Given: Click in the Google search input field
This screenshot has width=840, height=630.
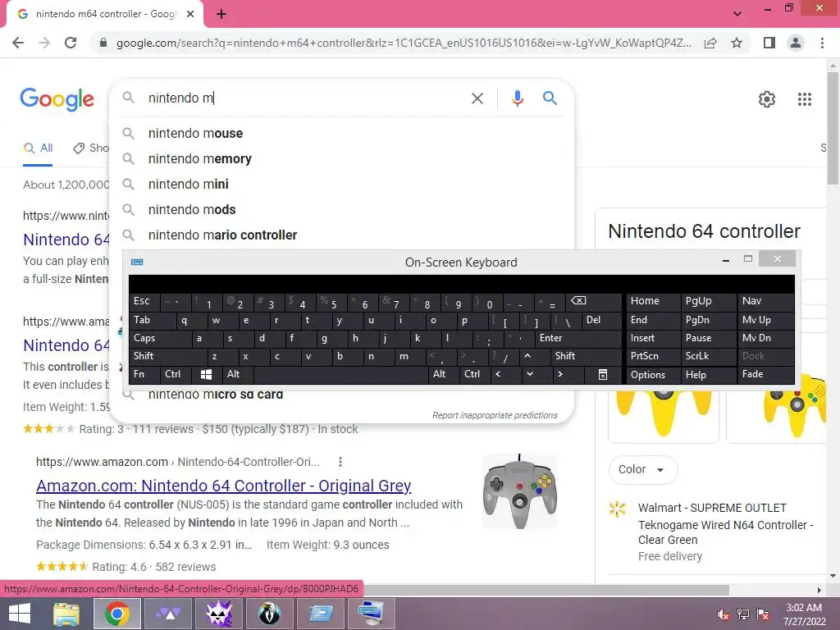Looking at the screenshot, I should coord(304,98).
